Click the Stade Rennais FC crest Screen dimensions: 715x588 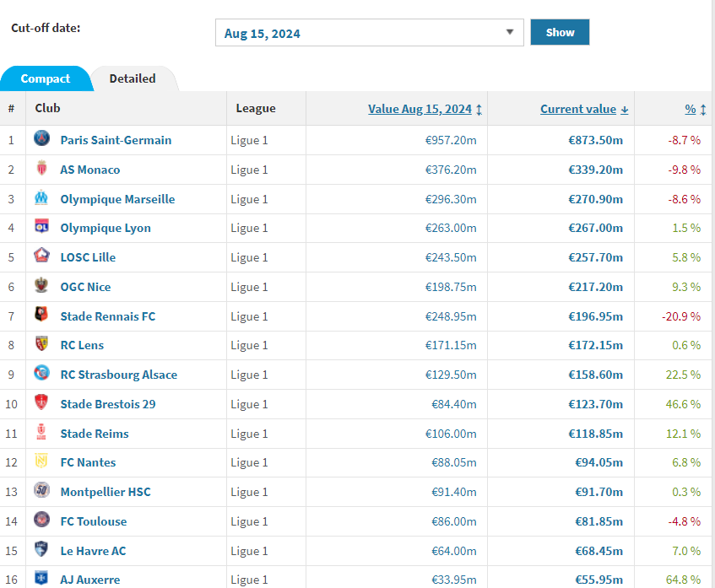coord(41,316)
